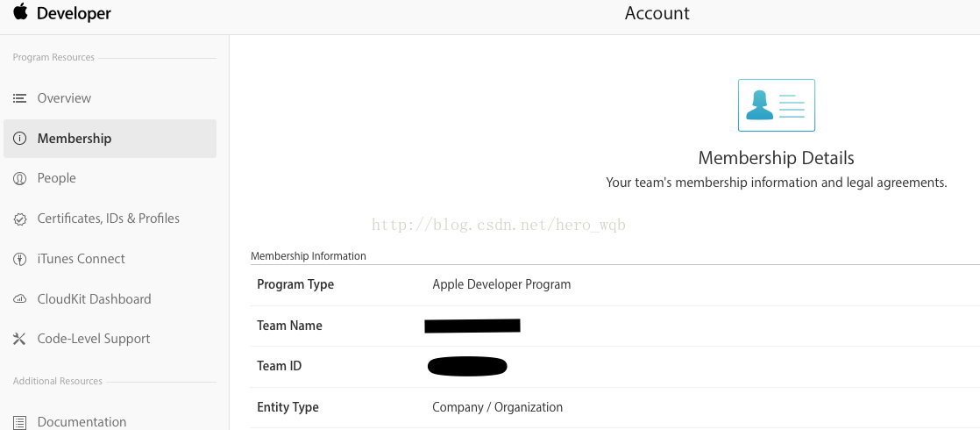The width and height of the screenshot is (980, 430).
Task: Click the Documentation page icon
Action: pyautogui.click(x=20, y=422)
